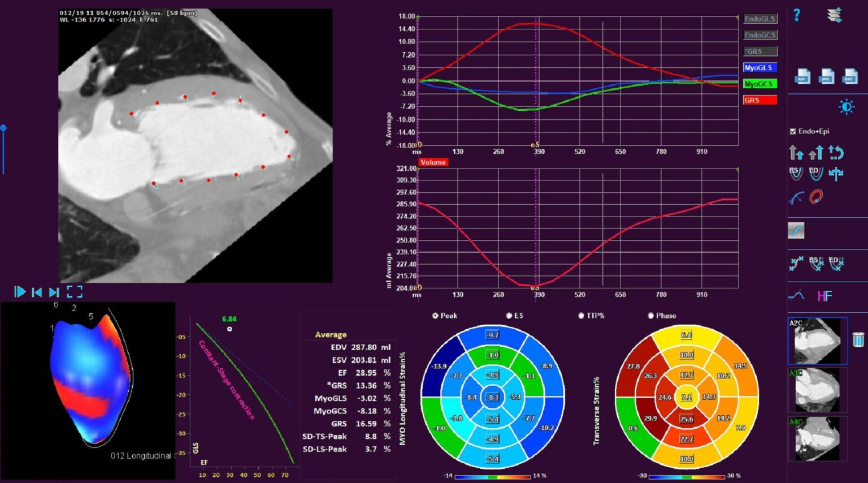Open the stacked layers icon at top right
Image resolution: width=868 pixels, height=483 pixels.
835,15
